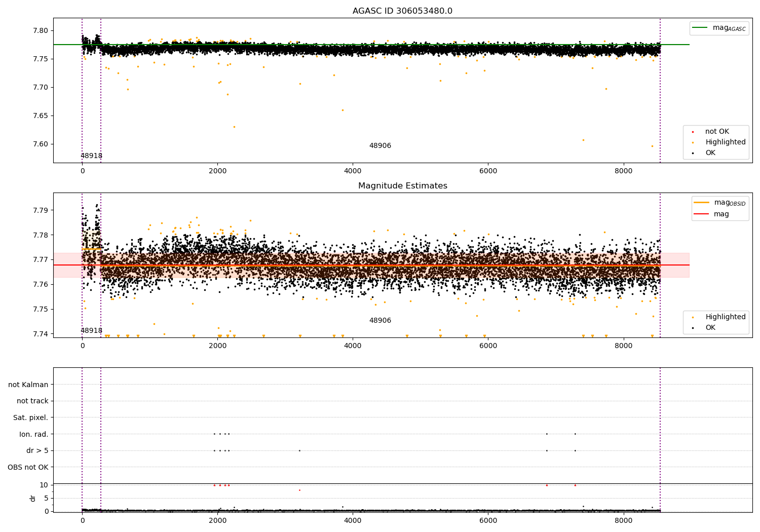This screenshot has width=760, height=532.
Task: Click the red 'not OK' legend marker
Action: (x=693, y=132)
